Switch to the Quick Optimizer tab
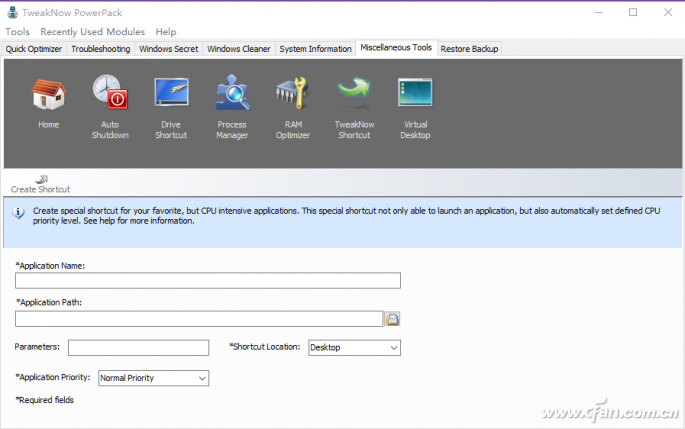 click(34, 48)
